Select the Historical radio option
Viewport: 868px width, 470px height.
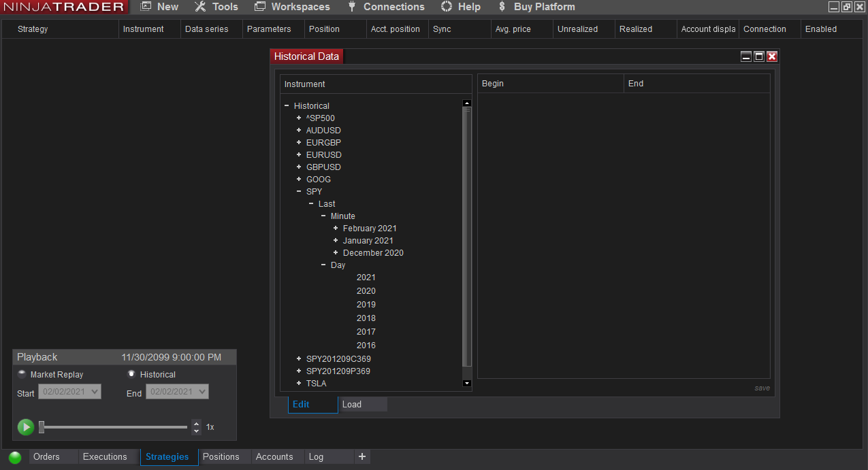[131, 374]
